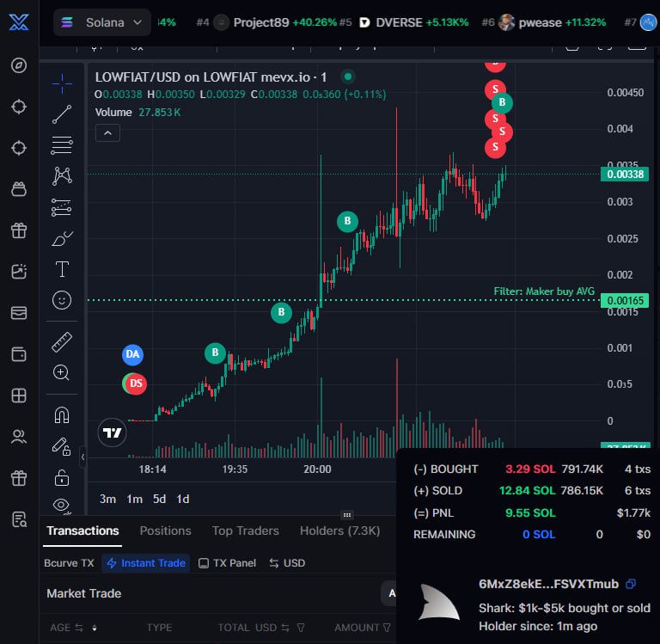Select the Text tool
Screen dimensions: 660x644
62,269
